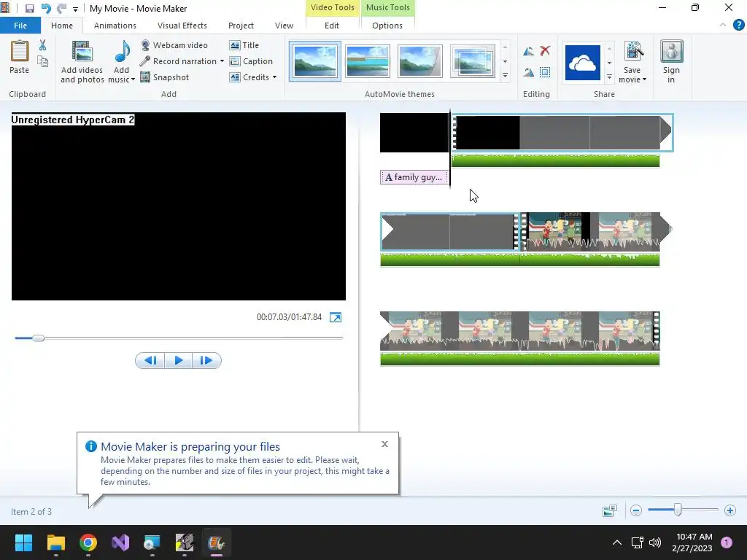Select the black title clip on storyboard
Viewport: 747px width, 560px height.
click(414, 133)
